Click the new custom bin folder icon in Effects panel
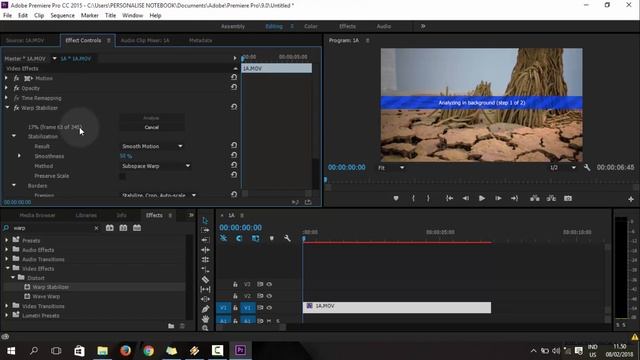640x360 pixels. tap(171, 326)
